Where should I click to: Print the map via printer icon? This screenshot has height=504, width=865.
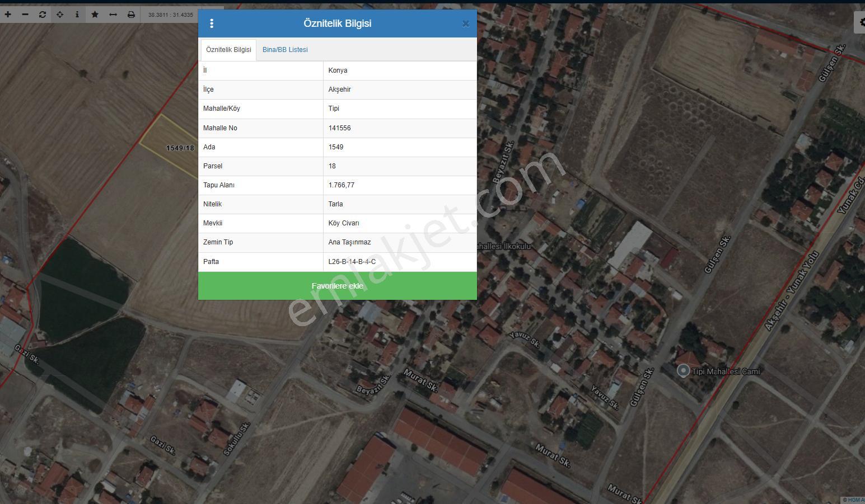pyautogui.click(x=131, y=15)
